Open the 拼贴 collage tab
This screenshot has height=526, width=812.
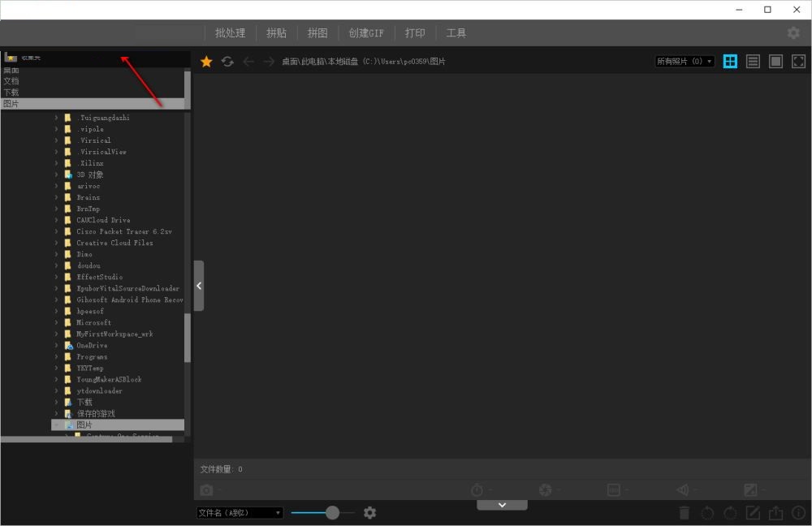coord(277,33)
